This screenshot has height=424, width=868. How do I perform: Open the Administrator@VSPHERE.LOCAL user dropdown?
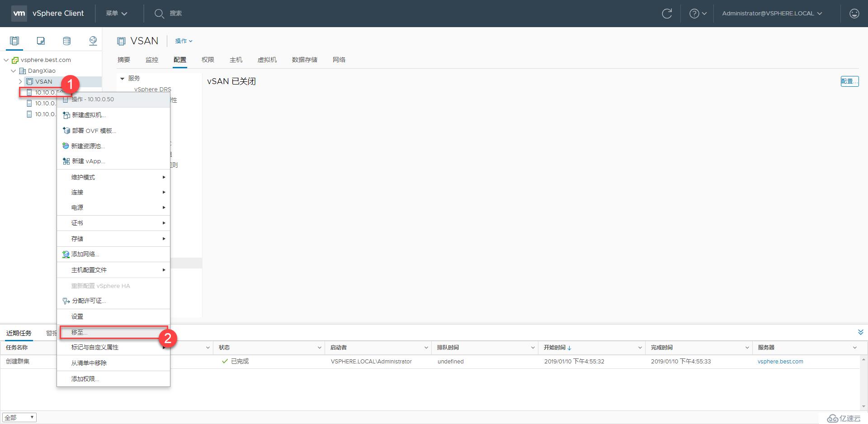click(772, 14)
